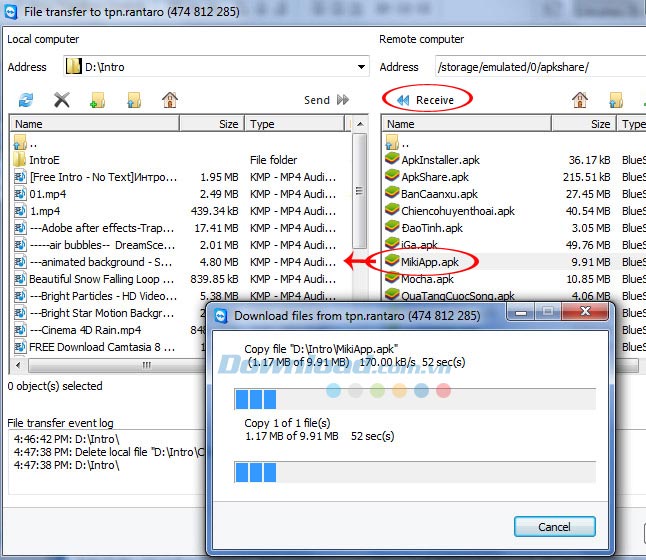Image resolution: width=646 pixels, height=560 pixels.
Task: Sort local files by Type column
Action: (x=295, y=124)
